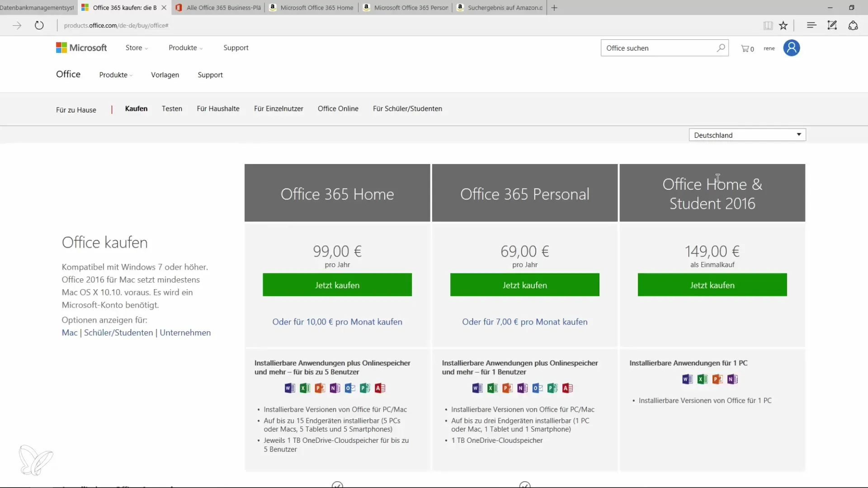Click the Make a Web Note icon
The height and width of the screenshot is (488, 868).
[832, 25]
